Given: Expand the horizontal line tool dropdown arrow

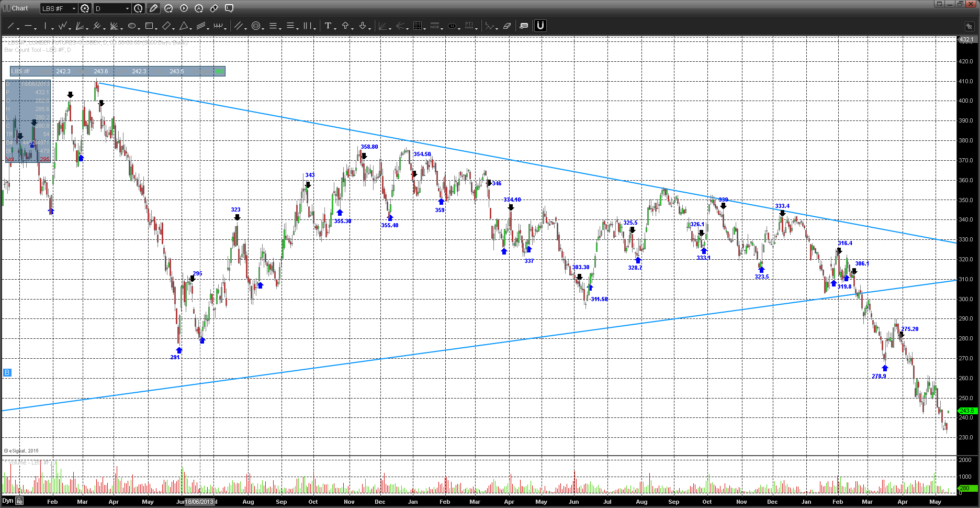Looking at the screenshot, I should point(35,28).
